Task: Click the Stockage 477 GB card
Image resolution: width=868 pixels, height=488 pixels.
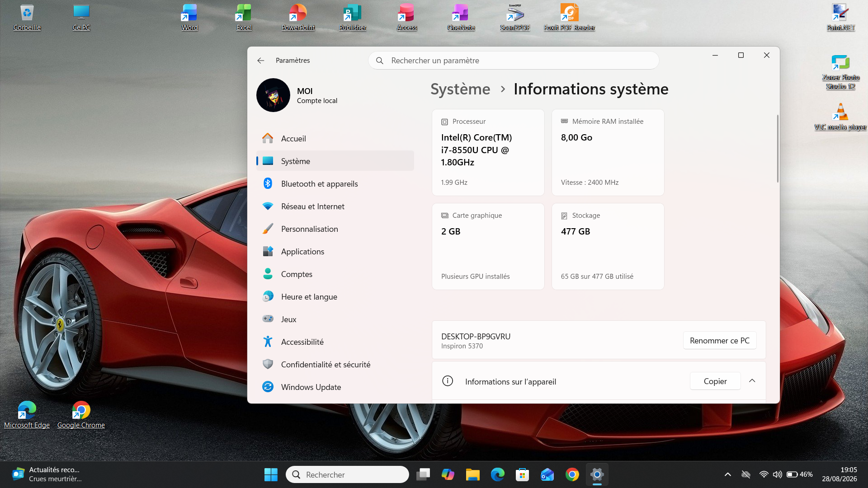Action: point(608,247)
